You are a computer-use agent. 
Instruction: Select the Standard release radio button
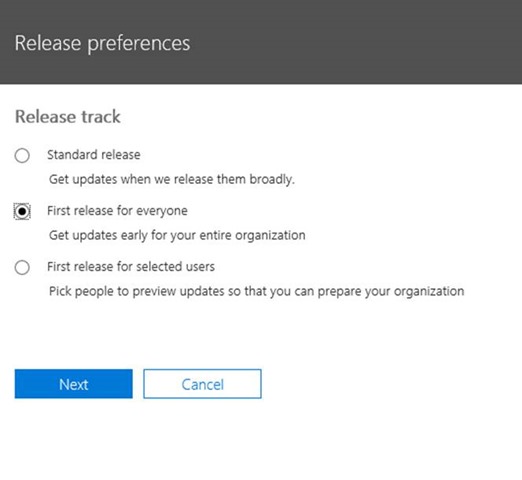click(x=22, y=155)
